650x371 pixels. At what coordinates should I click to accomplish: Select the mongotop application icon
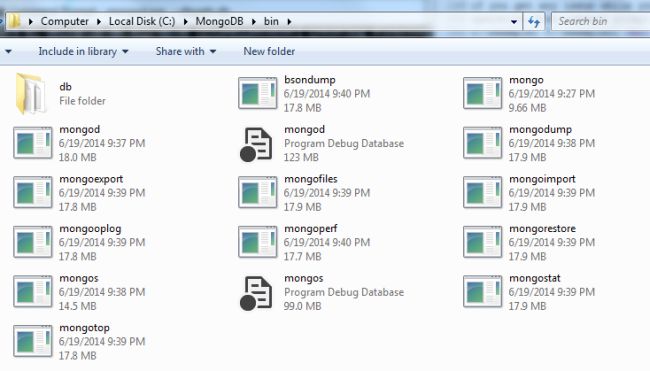(33, 341)
